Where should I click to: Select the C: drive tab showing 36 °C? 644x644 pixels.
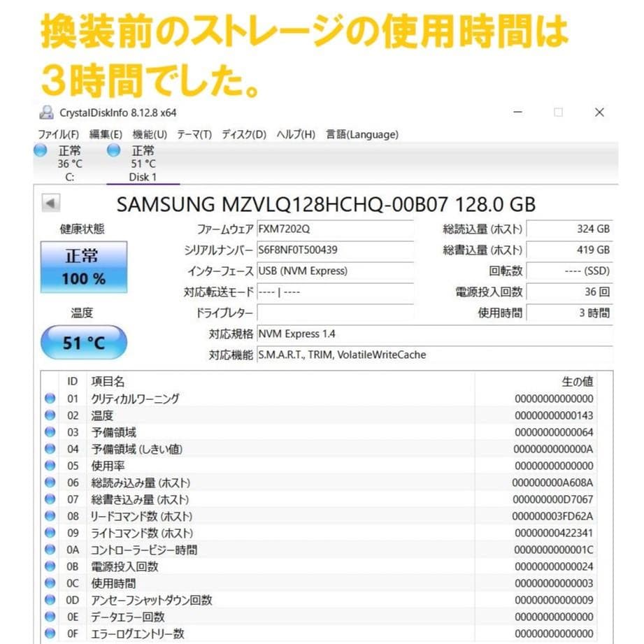[x=69, y=164]
